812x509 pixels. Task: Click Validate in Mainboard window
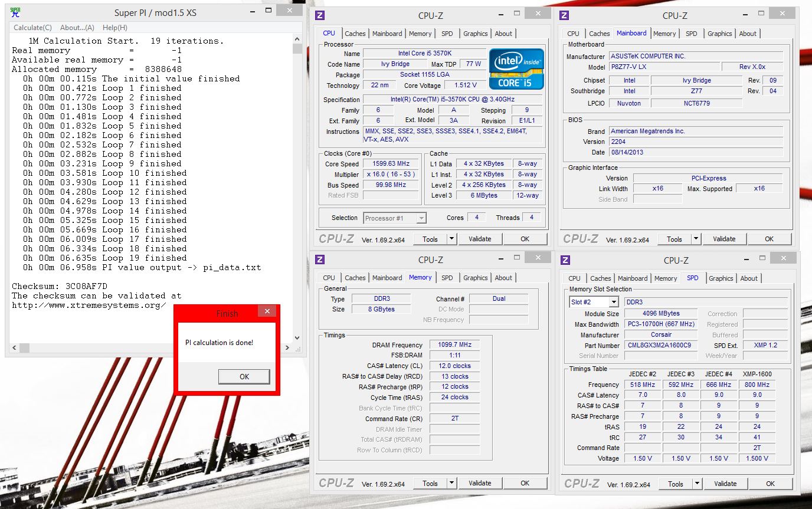(724, 239)
